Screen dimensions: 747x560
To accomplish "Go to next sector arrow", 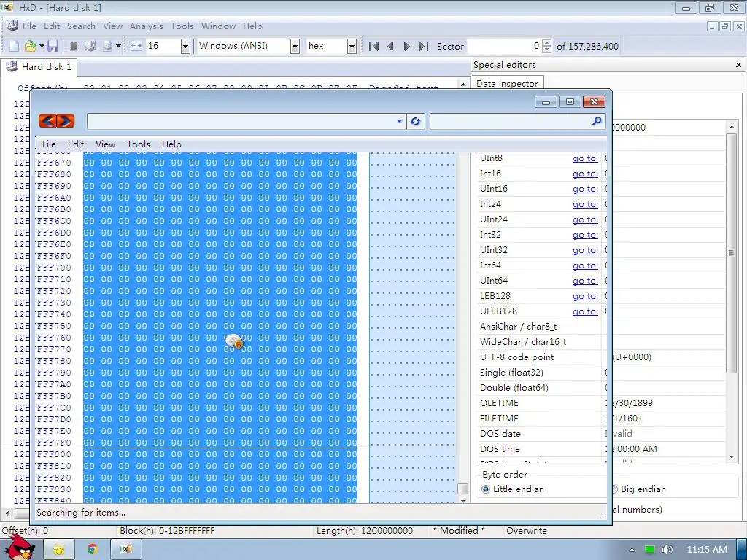I will [406, 46].
